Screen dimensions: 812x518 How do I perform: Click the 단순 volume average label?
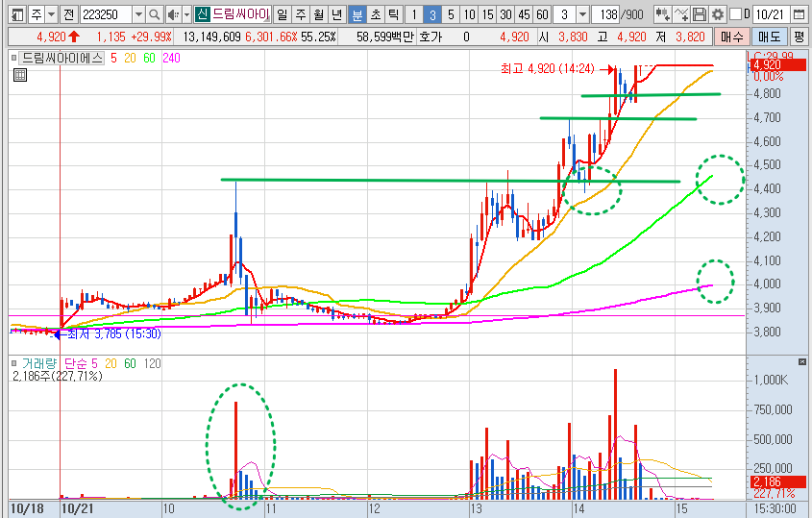pyautogui.click(x=76, y=363)
